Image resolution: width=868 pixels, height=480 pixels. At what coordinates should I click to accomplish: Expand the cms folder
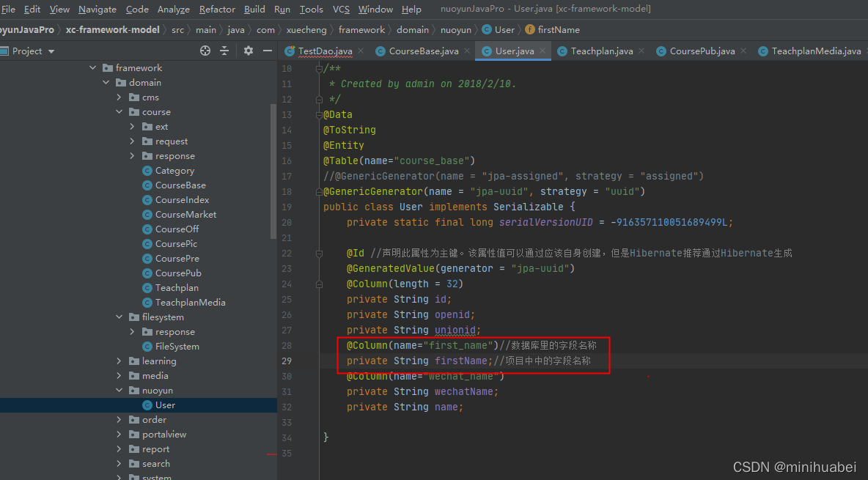tap(119, 97)
